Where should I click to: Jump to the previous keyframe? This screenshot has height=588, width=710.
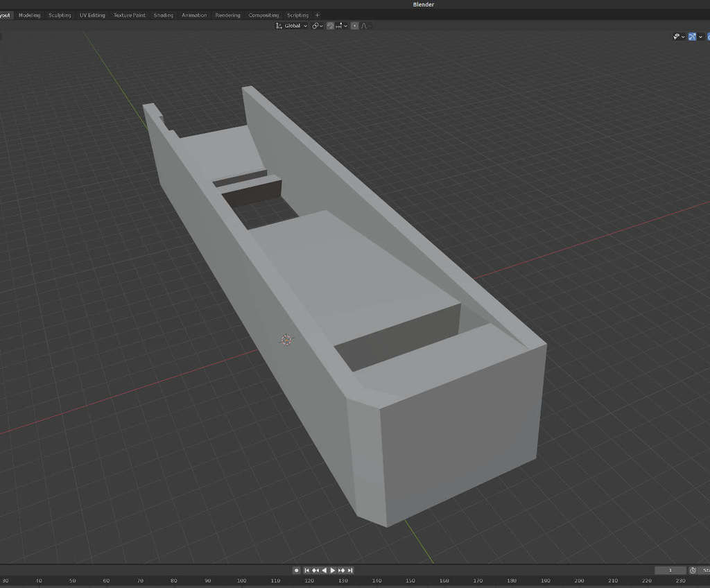pos(315,570)
